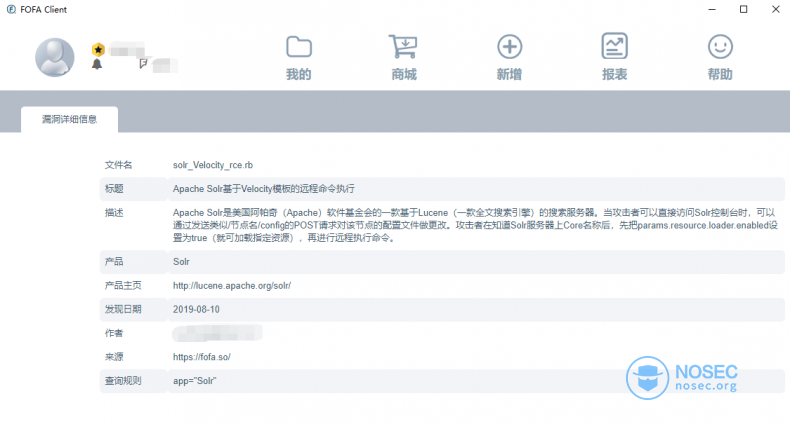790x424 pixels.
Task: Click the 产品 field label
Action: [x=114, y=262]
